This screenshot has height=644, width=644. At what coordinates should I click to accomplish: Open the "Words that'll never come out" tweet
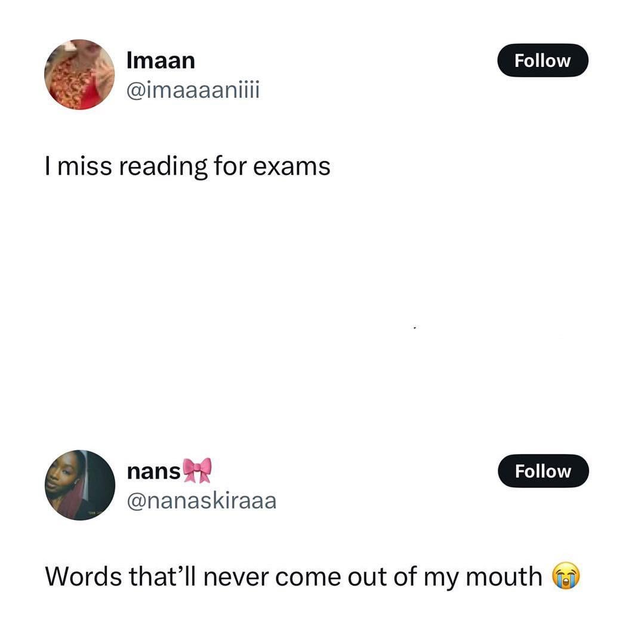coord(312,576)
